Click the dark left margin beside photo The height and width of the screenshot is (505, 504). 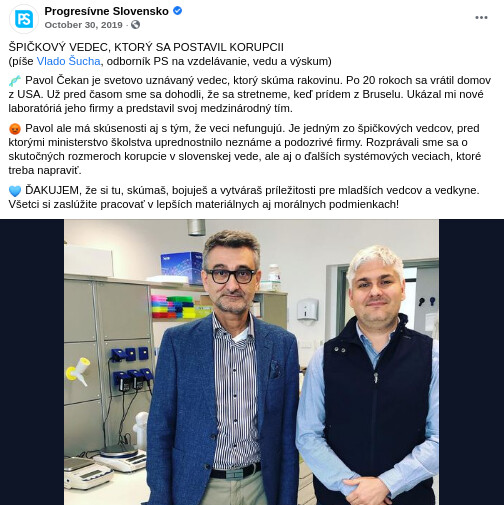tap(32, 362)
